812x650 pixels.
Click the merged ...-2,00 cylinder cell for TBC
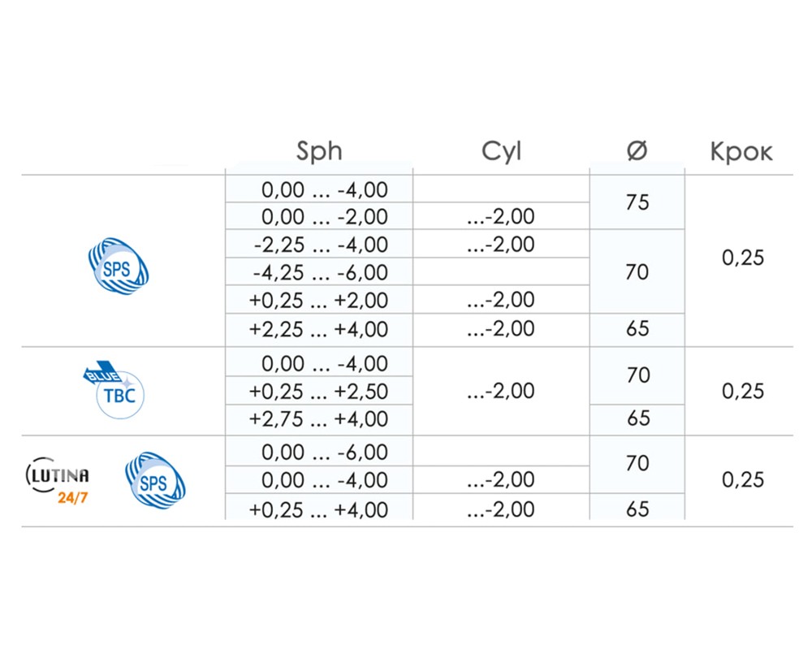point(501,391)
